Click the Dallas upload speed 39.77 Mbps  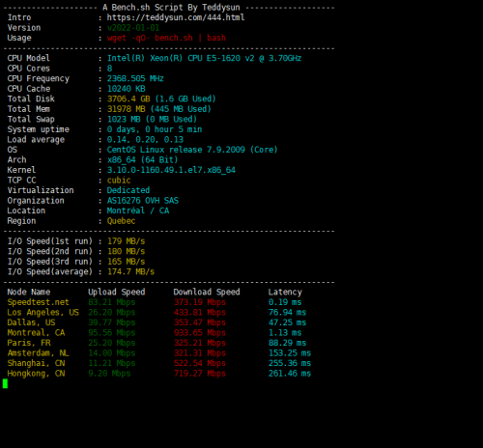[112, 322]
